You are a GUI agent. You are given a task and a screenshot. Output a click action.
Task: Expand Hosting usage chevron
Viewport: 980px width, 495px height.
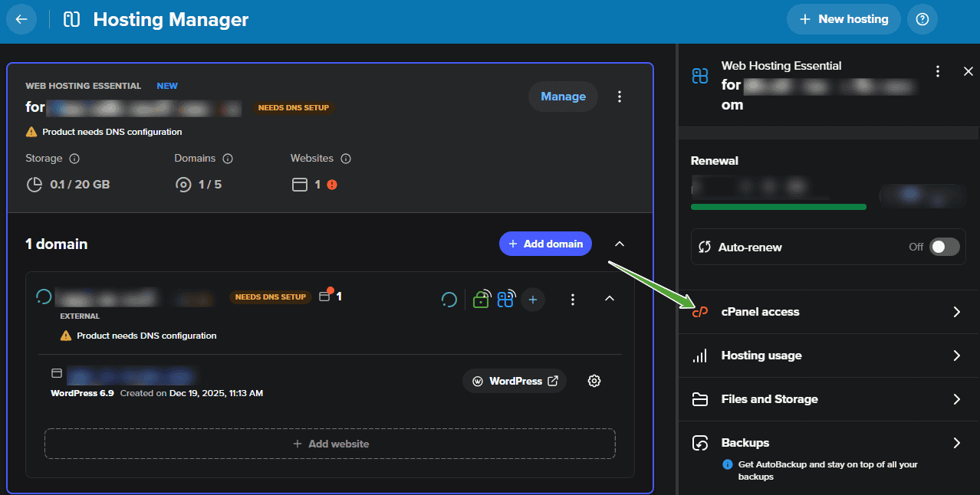[x=956, y=356]
